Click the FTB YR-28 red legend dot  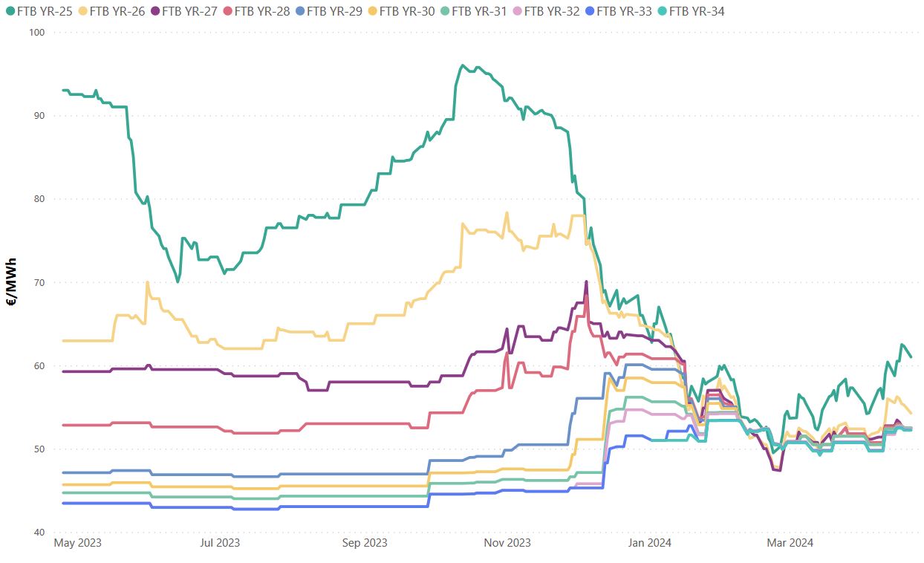pos(227,11)
